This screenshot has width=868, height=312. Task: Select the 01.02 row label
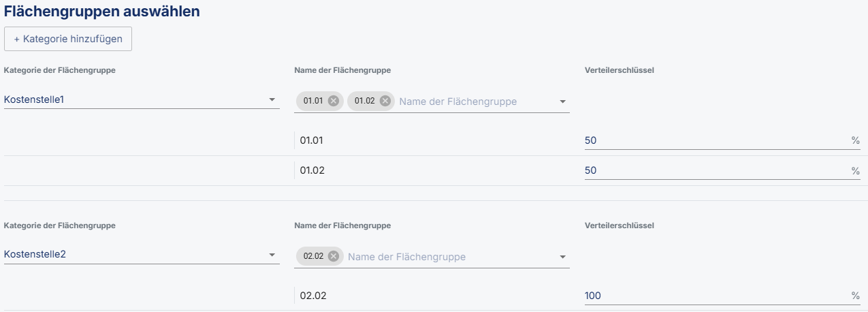click(312, 170)
